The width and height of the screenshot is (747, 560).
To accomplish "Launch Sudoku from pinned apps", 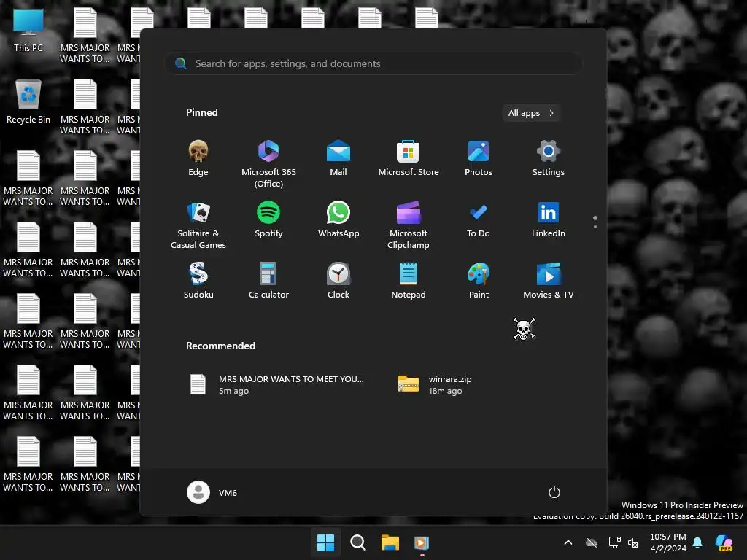I will (x=198, y=281).
